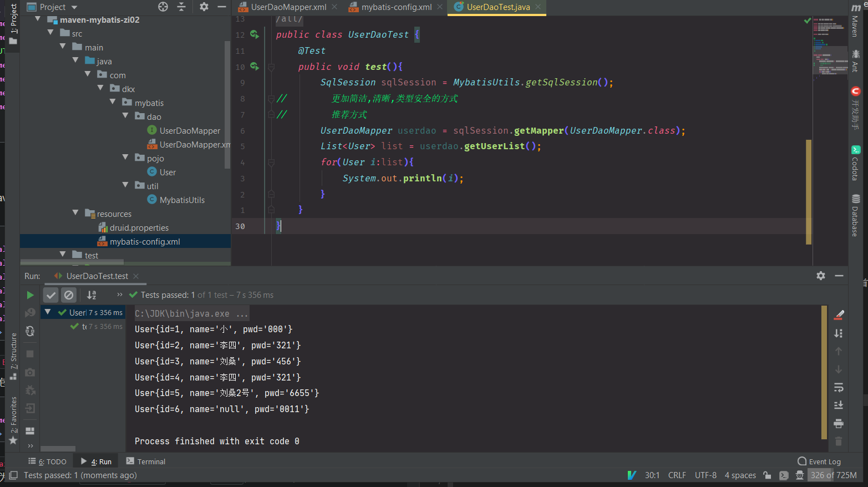Click the CRLF line separator selector
This screenshot has width=868, height=487.
[677, 475]
